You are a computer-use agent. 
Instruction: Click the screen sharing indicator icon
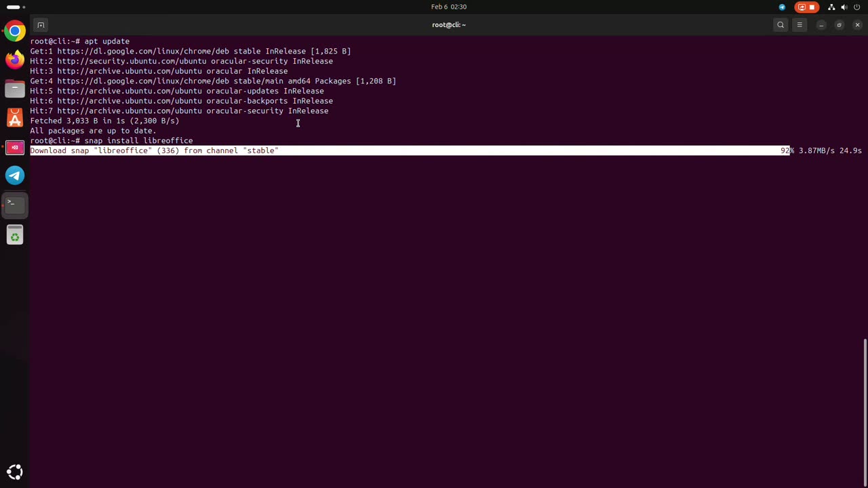802,7
